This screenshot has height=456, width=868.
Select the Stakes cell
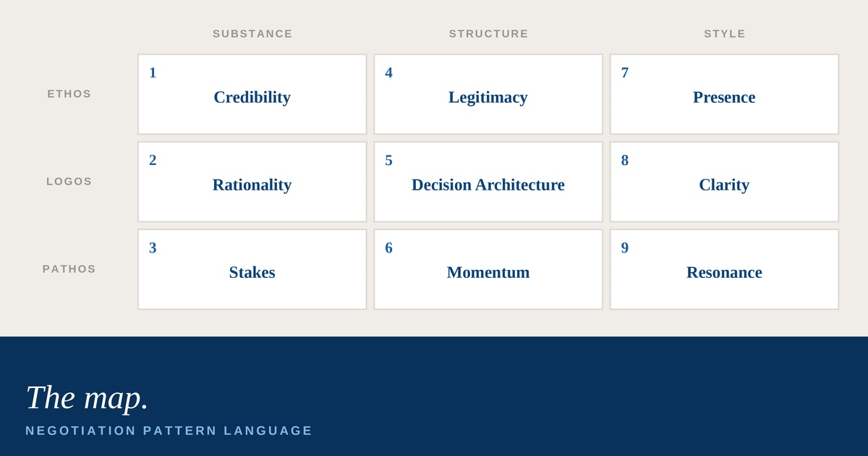pyautogui.click(x=252, y=269)
